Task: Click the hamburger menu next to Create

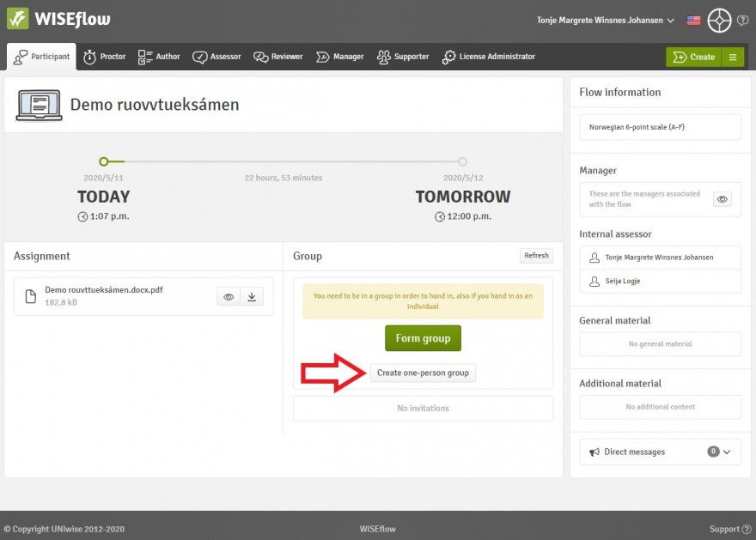Action: click(733, 57)
